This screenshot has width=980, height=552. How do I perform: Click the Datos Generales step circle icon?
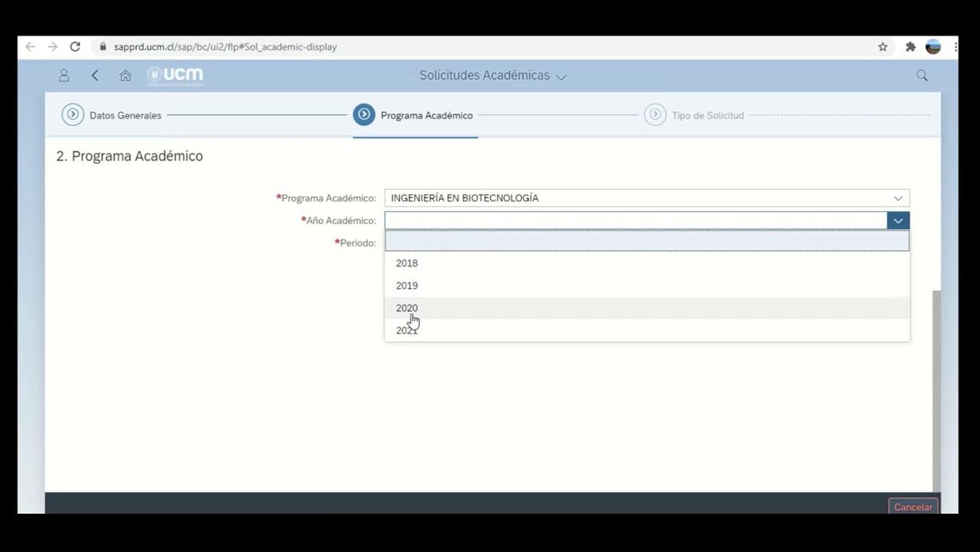[72, 115]
